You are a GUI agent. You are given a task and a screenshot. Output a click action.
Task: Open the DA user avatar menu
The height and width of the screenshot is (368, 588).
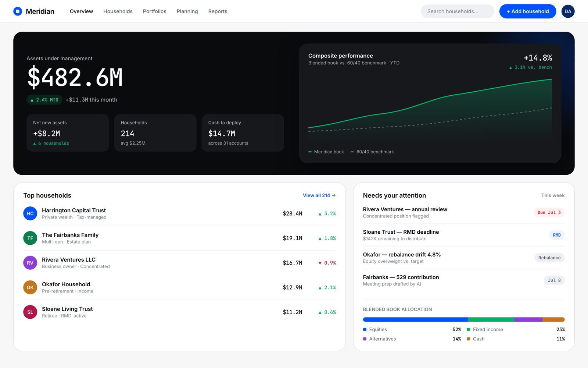pos(568,11)
